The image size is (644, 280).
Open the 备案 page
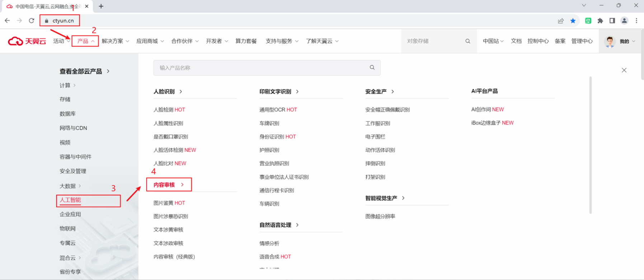click(560, 41)
